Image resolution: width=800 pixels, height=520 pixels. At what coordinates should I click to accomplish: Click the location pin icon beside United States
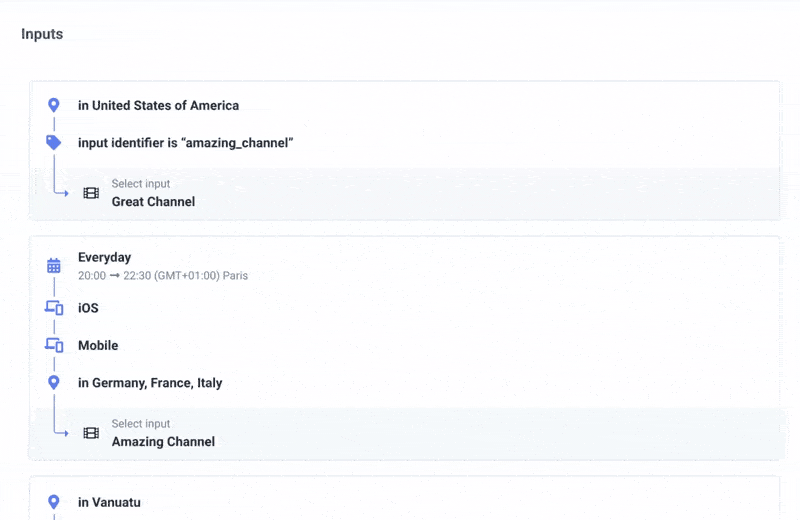[54, 105]
